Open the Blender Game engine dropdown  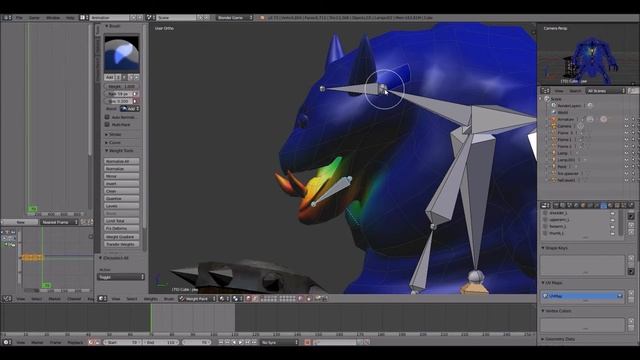tap(235, 18)
